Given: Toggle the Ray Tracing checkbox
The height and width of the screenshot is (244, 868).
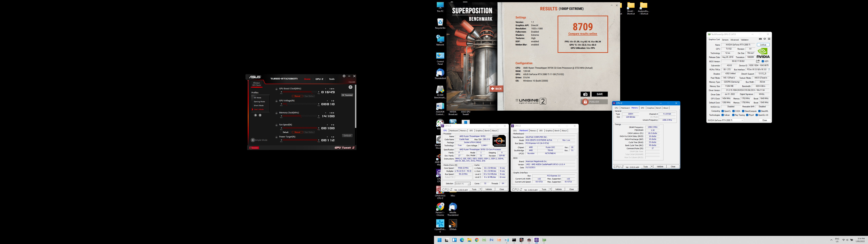Looking at the screenshot, I should (734, 115).
